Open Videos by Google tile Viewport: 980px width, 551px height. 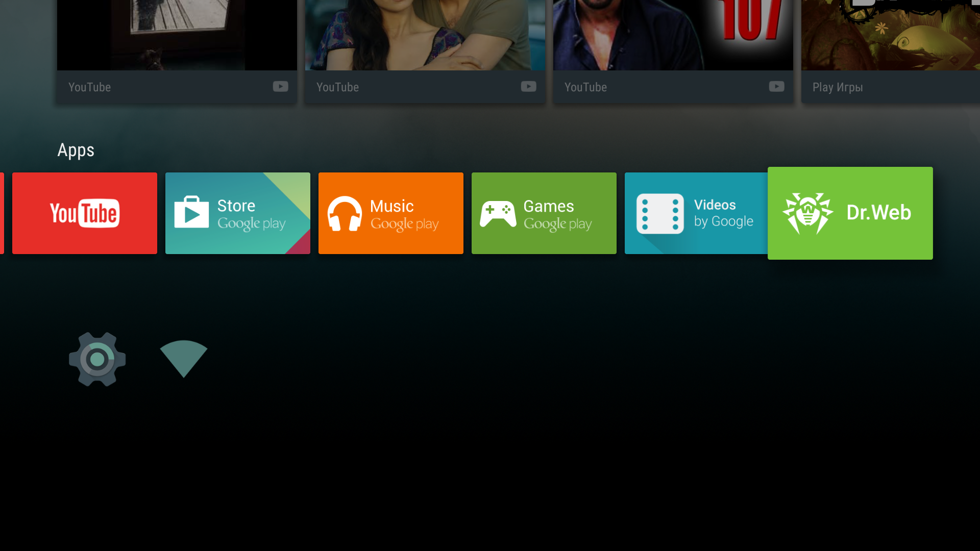tap(696, 213)
